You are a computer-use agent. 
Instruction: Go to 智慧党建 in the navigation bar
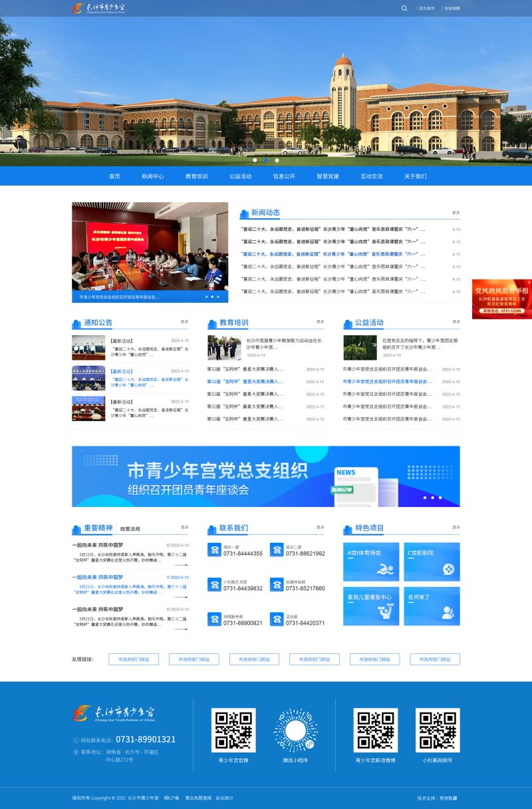click(x=328, y=176)
